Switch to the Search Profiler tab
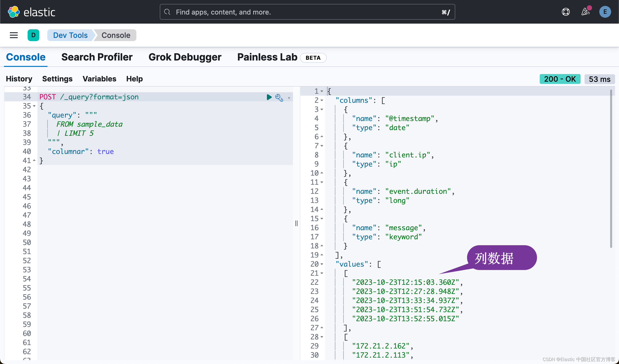The image size is (619, 364). [x=97, y=57]
